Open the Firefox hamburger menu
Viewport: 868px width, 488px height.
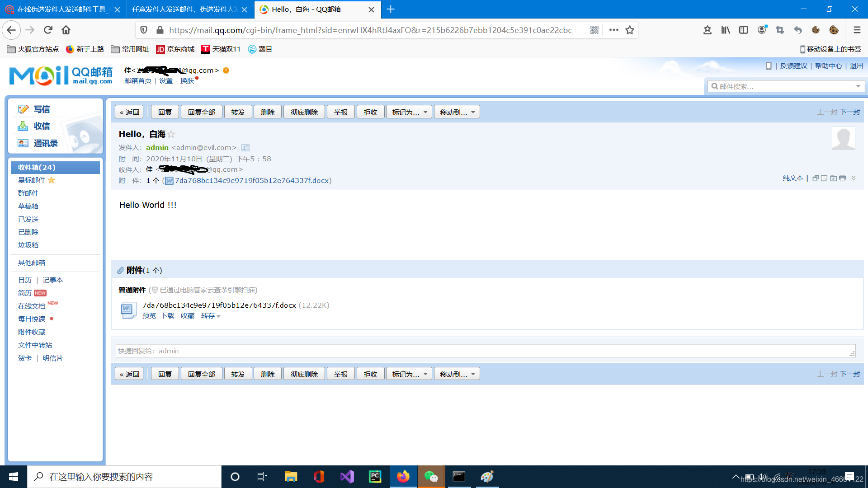pyautogui.click(x=857, y=30)
